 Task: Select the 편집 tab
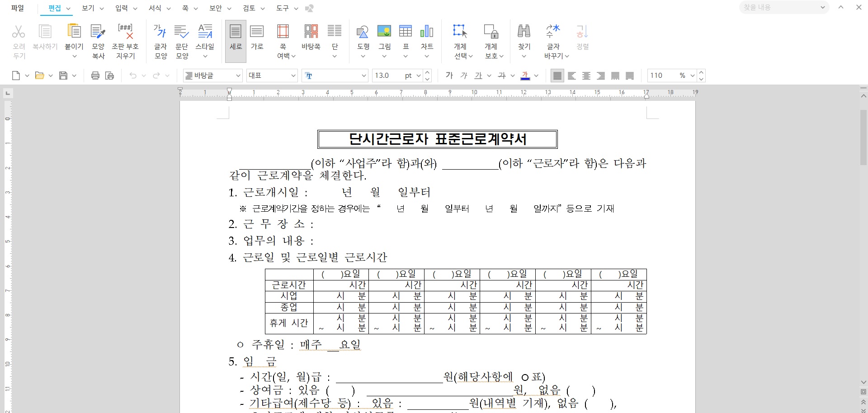point(55,8)
